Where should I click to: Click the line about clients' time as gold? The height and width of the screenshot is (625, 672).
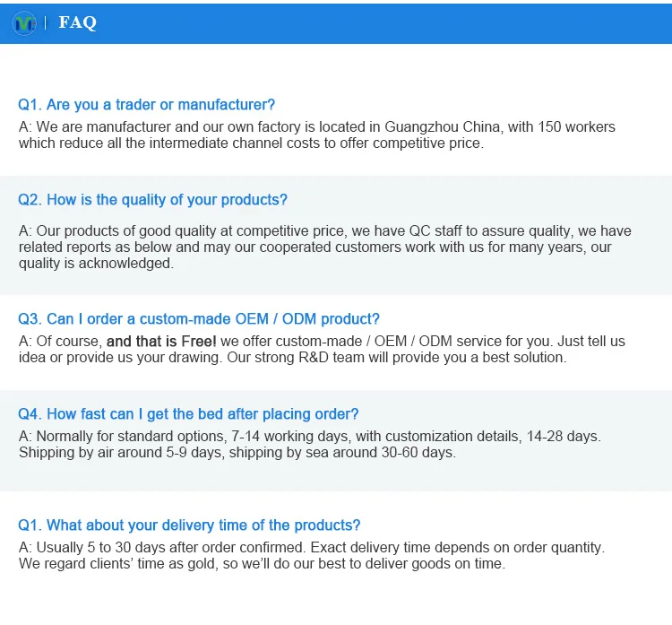(x=262, y=564)
